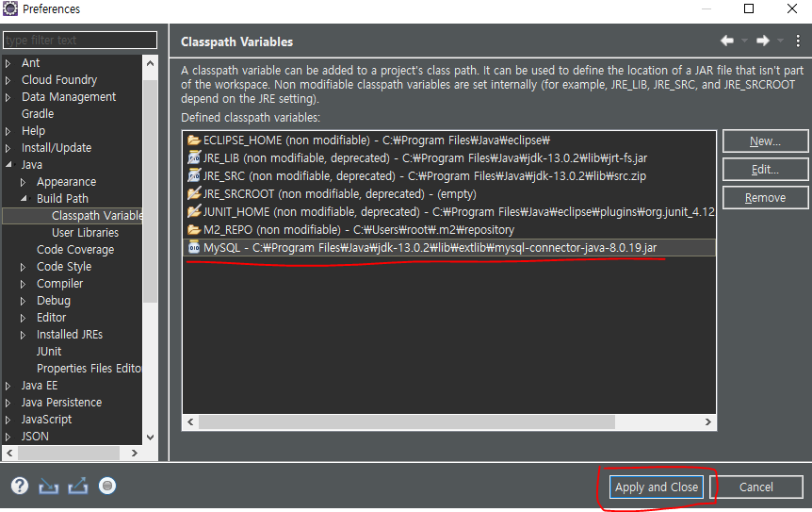Go back with the left arrow icon
The height and width of the screenshot is (512, 812).
pyautogui.click(x=727, y=41)
